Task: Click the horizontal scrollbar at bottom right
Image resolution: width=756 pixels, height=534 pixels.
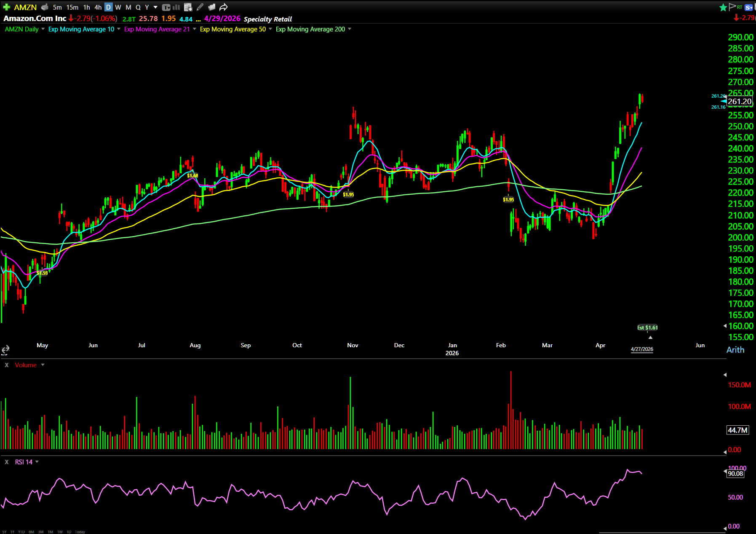Action: 661,532
